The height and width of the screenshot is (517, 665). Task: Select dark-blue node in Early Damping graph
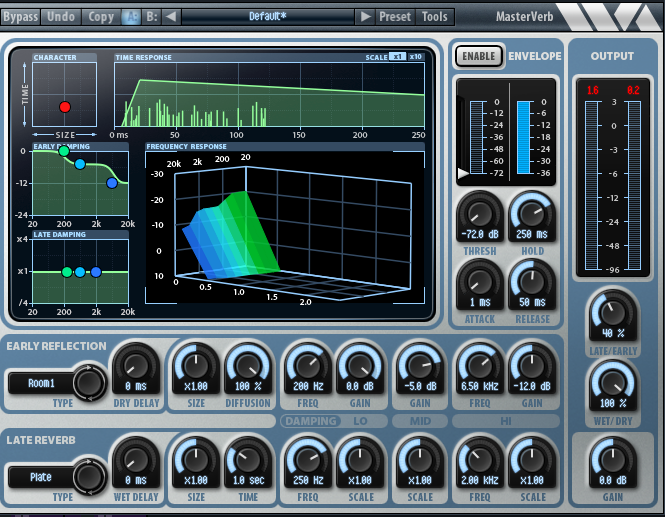pyautogui.click(x=112, y=183)
